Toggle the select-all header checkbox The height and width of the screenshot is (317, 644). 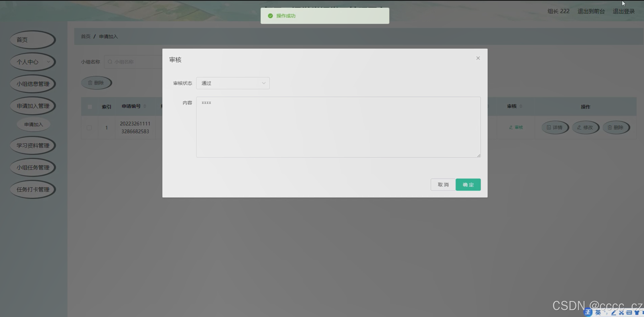pos(90,107)
